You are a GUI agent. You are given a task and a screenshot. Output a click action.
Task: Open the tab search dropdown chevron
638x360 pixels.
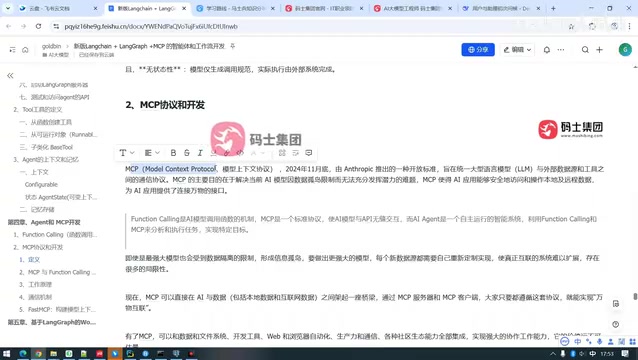click(x=8, y=8)
